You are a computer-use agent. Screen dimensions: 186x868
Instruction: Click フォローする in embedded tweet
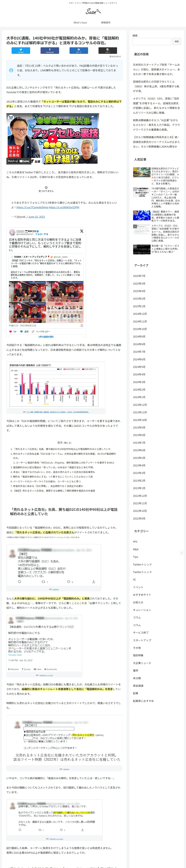click(42, 234)
